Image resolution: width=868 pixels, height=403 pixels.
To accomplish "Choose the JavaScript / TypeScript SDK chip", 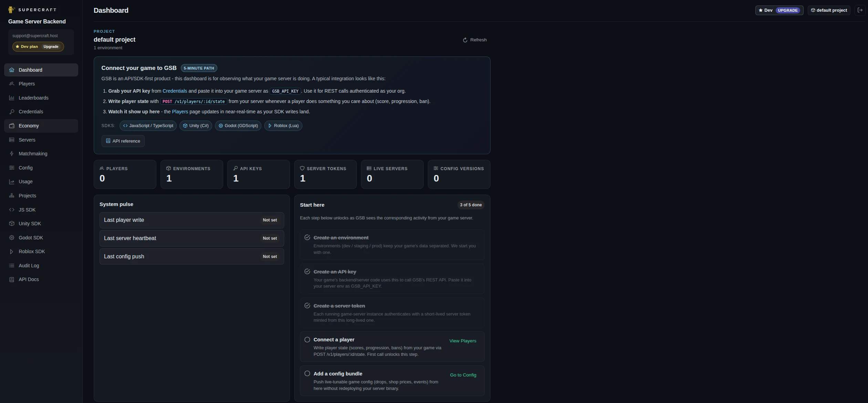I will coord(148,126).
